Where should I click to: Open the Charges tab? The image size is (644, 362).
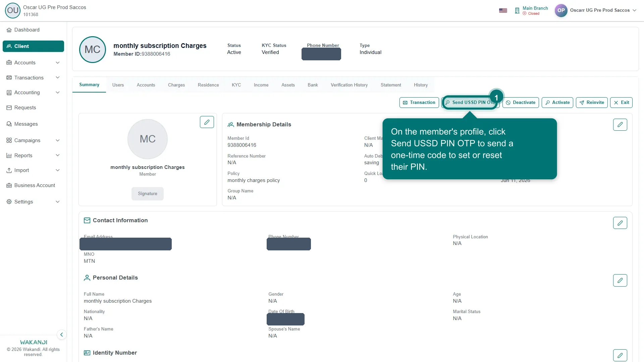pos(176,85)
